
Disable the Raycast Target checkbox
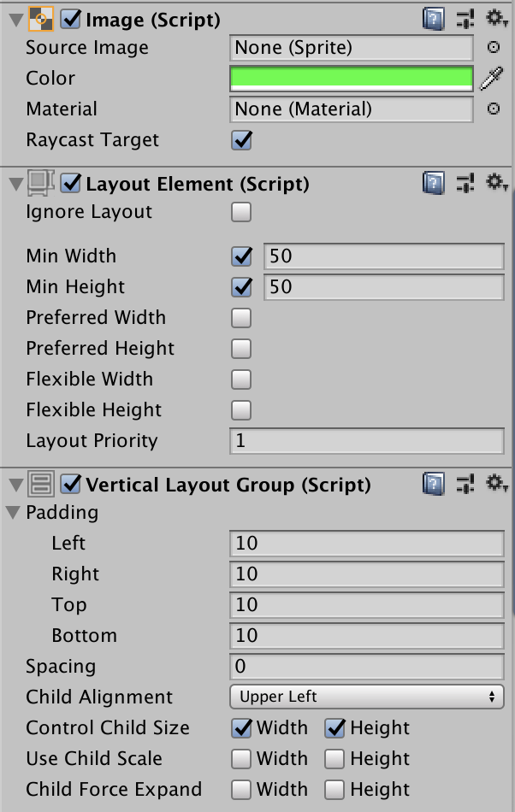click(x=242, y=140)
